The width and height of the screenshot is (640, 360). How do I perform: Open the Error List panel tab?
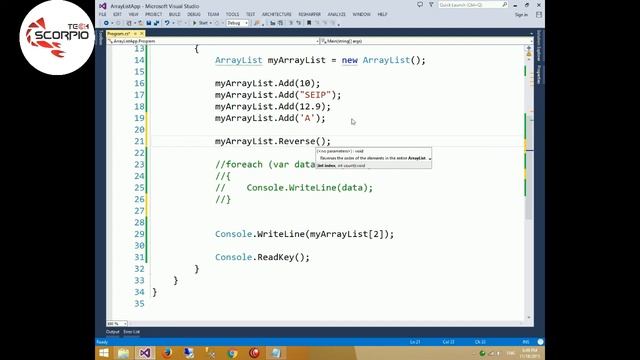[x=131, y=332]
